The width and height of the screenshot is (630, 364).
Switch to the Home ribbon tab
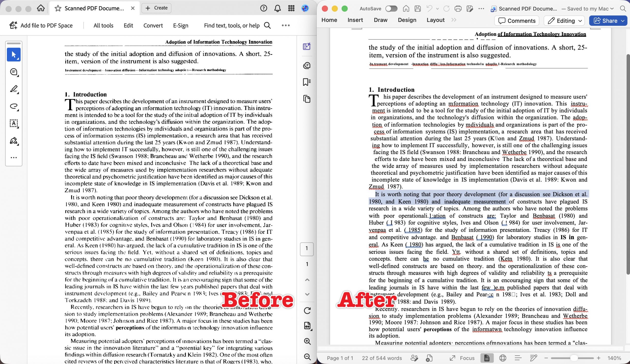pos(329,20)
